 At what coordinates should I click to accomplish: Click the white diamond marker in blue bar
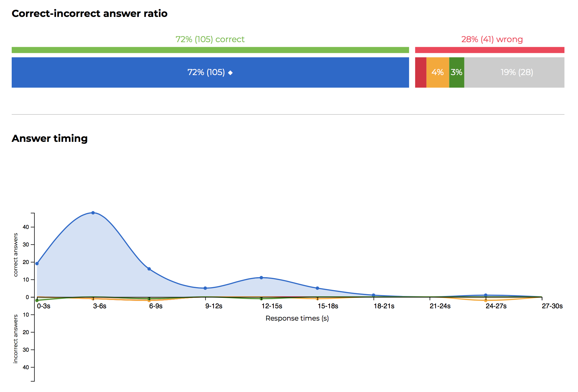coord(230,73)
